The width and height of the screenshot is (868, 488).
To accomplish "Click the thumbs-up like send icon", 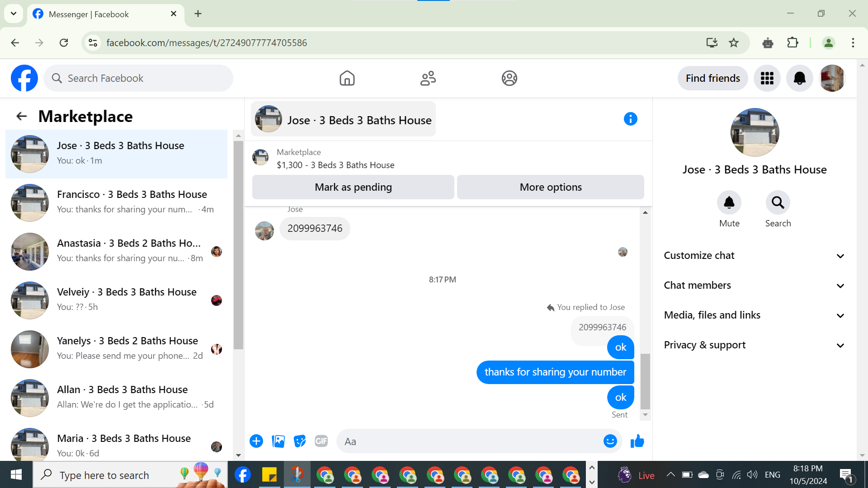I will (x=637, y=441).
